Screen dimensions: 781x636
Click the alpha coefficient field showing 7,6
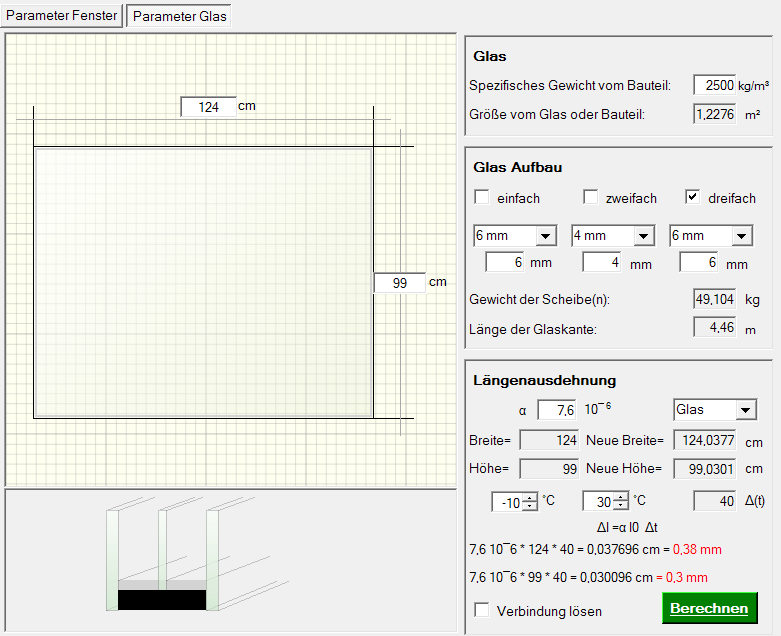coord(557,410)
